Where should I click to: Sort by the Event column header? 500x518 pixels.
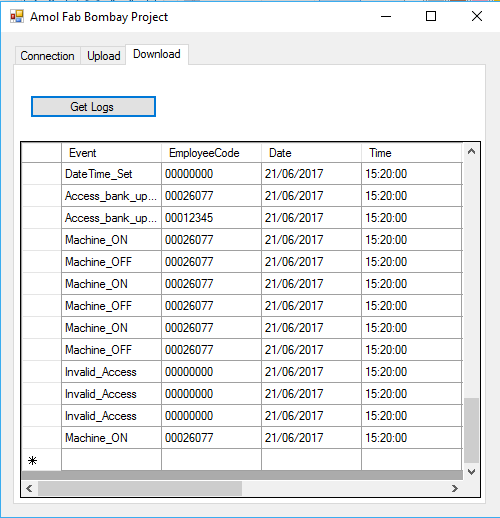pyautogui.click(x=111, y=153)
